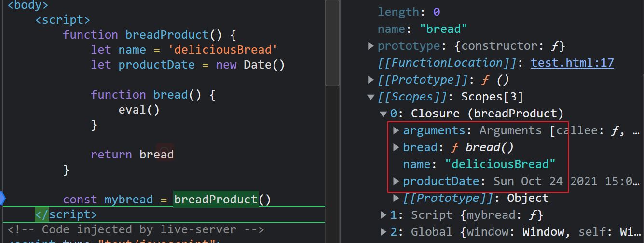644x243 pixels.
Task: Click the opening <script> tag line
Action: tap(63, 20)
